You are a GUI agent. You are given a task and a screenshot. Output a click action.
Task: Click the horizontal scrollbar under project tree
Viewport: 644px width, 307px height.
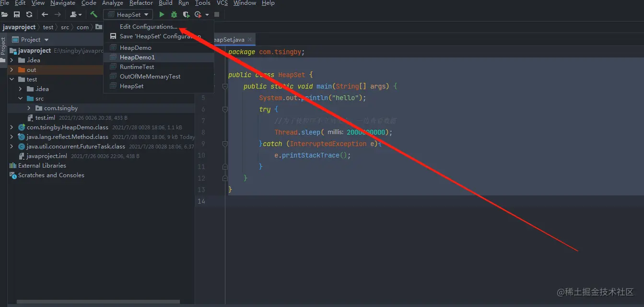pyautogui.click(x=98, y=302)
